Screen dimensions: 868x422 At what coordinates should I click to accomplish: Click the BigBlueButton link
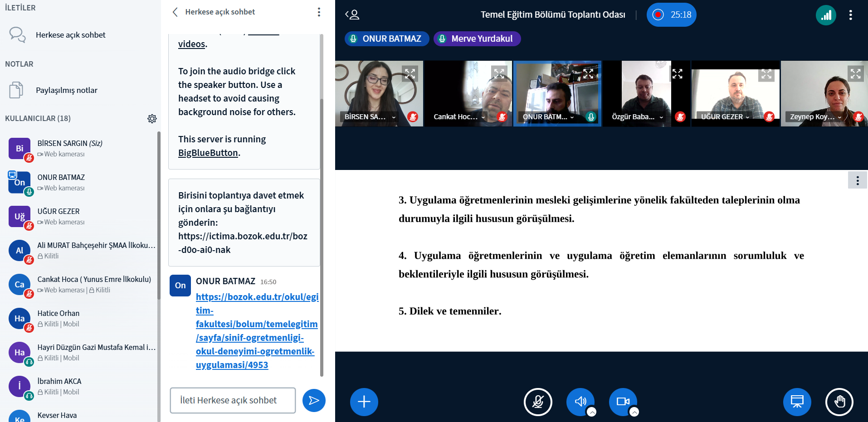[208, 153]
